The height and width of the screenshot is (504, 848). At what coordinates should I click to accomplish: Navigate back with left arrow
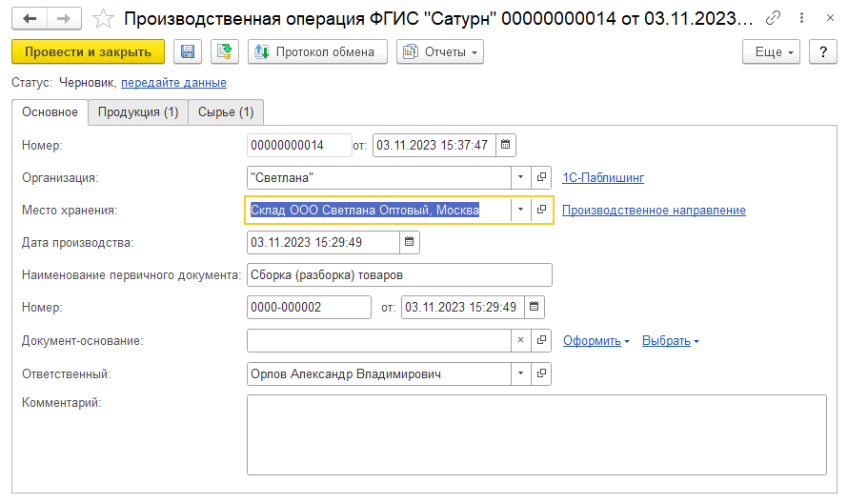point(30,18)
